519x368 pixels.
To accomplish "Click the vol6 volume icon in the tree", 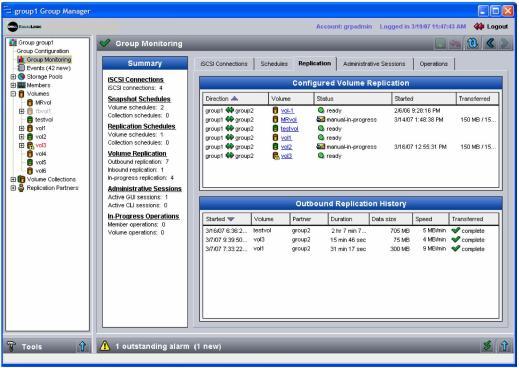I will pyautogui.click(x=30, y=171).
